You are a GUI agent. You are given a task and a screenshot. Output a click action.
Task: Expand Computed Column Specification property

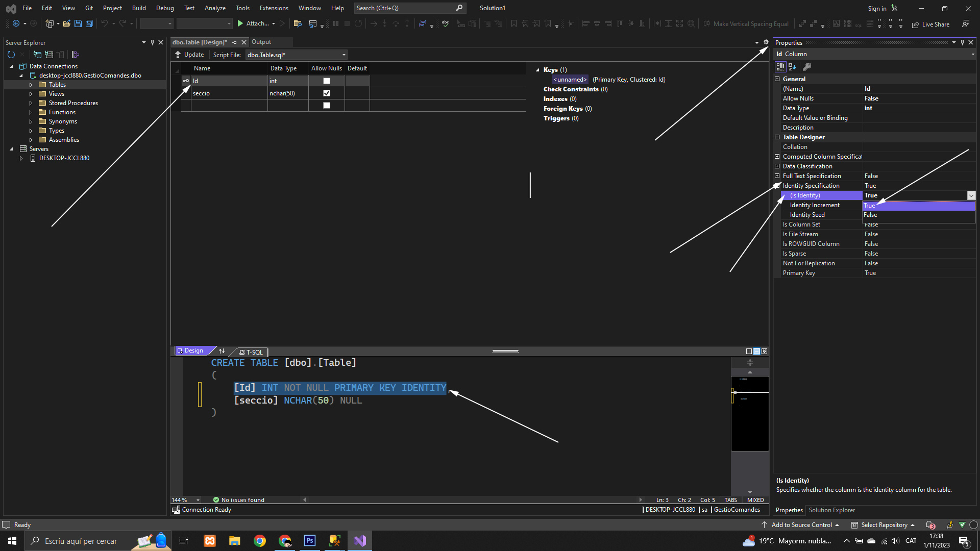tap(777, 157)
